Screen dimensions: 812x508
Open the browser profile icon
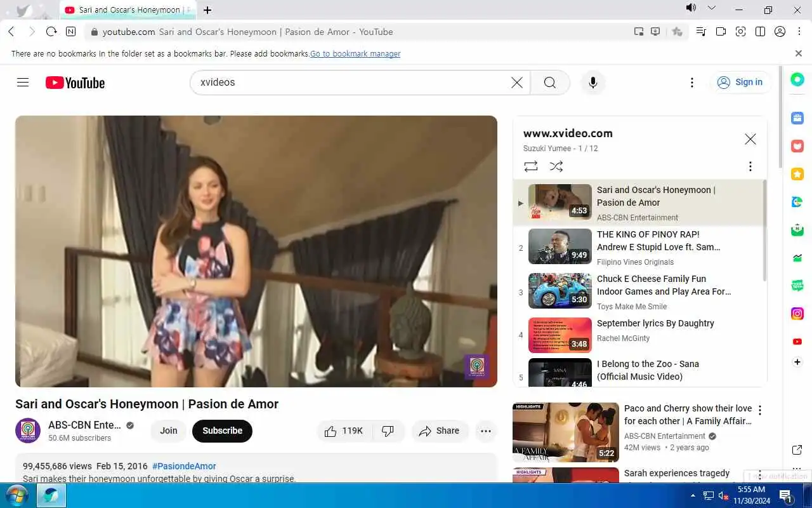coord(780,32)
